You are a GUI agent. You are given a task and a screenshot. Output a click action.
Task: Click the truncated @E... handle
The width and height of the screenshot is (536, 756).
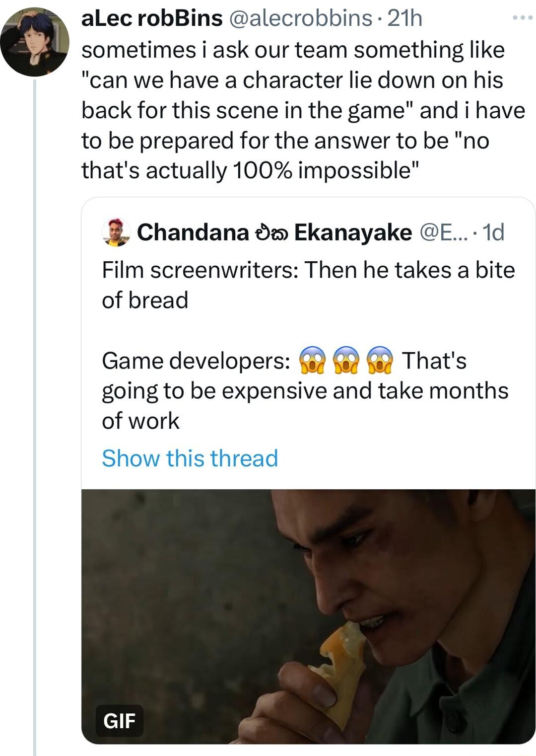[446, 233]
